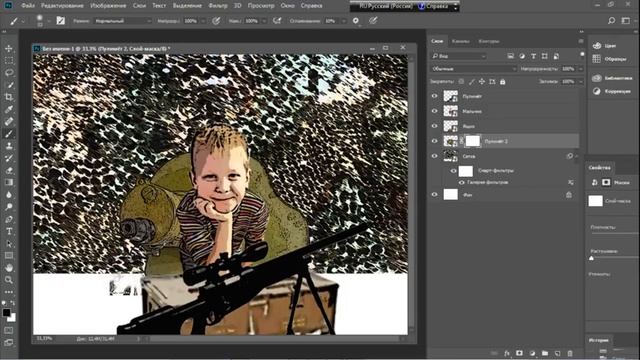The image size is (640, 360).
Task: Filter layers by pixel layers icon
Action: (511, 56)
